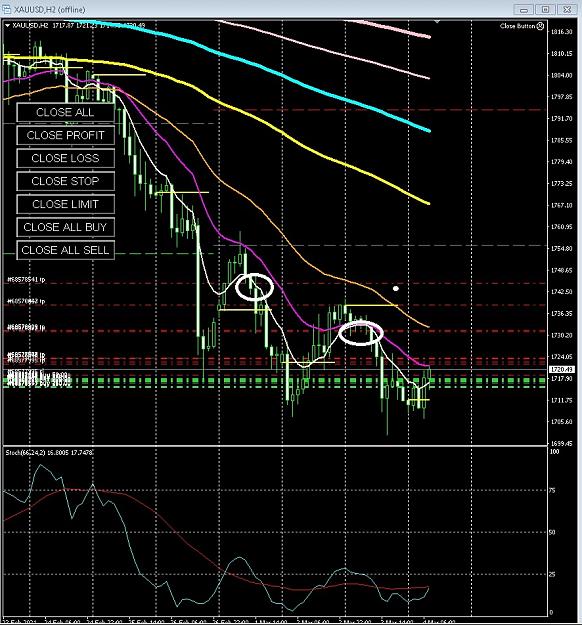Click the 1730.20 price scale label
The image size is (582, 625).
point(561,335)
